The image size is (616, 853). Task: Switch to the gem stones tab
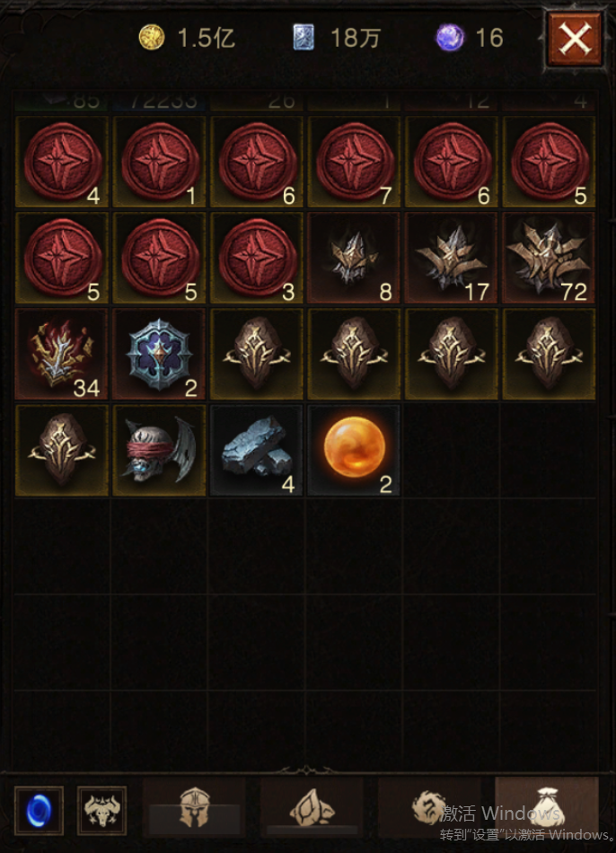click(312, 808)
